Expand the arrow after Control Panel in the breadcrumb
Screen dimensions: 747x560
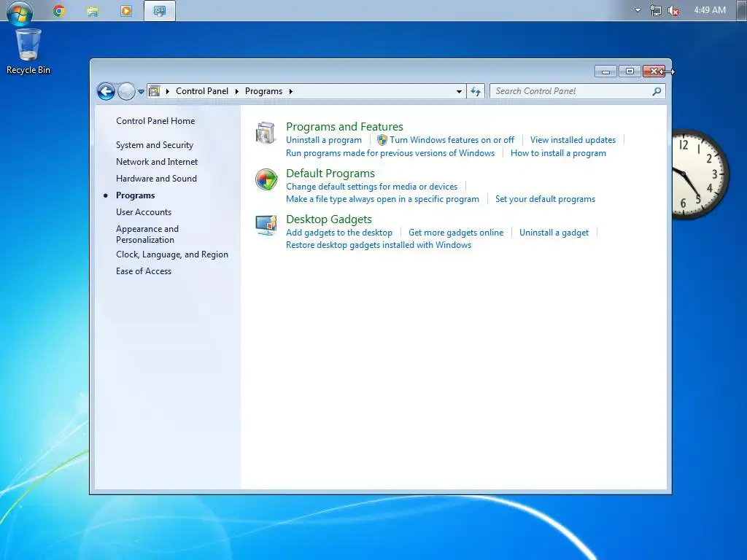(237, 91)
